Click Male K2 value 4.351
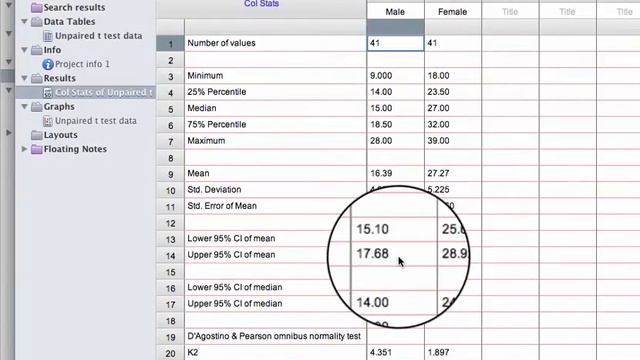This screenshot has height=360, width=640. tap(381, 352)
